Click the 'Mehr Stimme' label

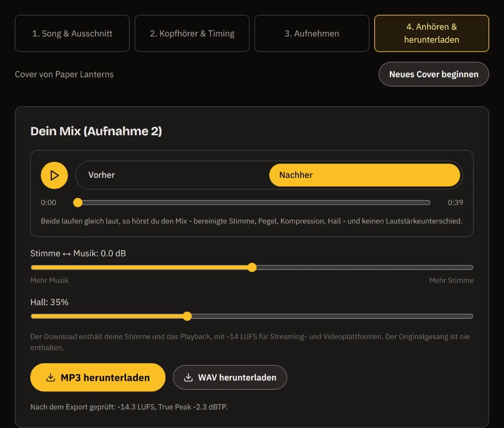[451, 280]
